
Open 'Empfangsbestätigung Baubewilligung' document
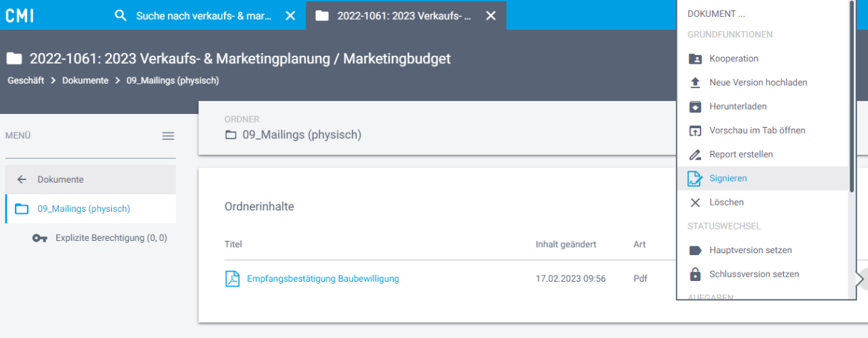(x=323, y=278)
